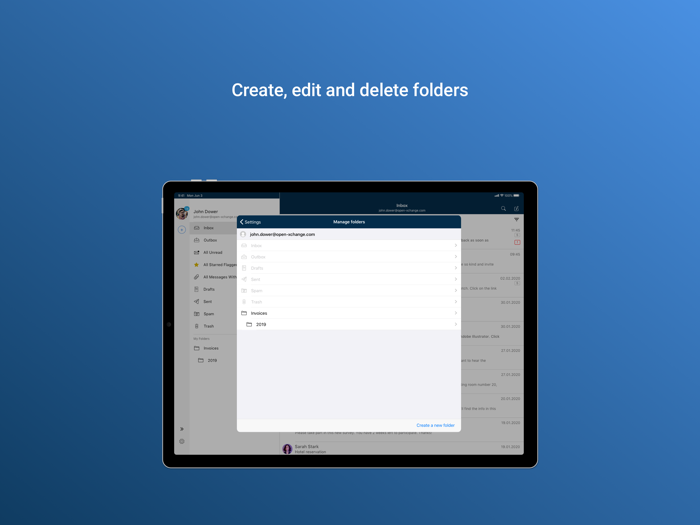Click the compose new mail icon
The image size is (700, 525).
(517, 208)
